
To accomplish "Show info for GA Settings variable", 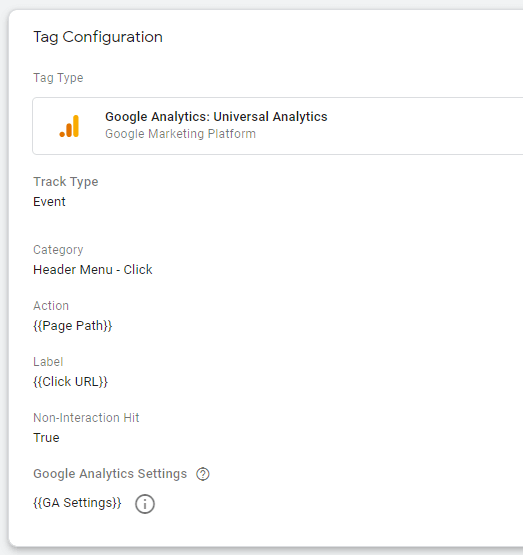I will coord(145,504).
